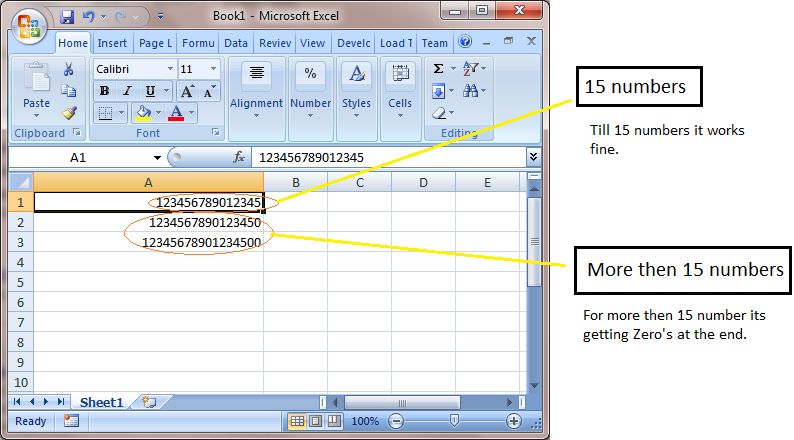Save the workbook using the floppy icon
This screenshot has width=794, height=440.
[67, 17]
